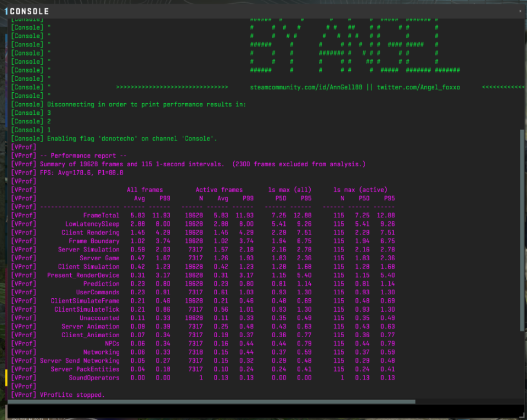
Task: Select the Server Simulation row label
Action: point(89,250)
